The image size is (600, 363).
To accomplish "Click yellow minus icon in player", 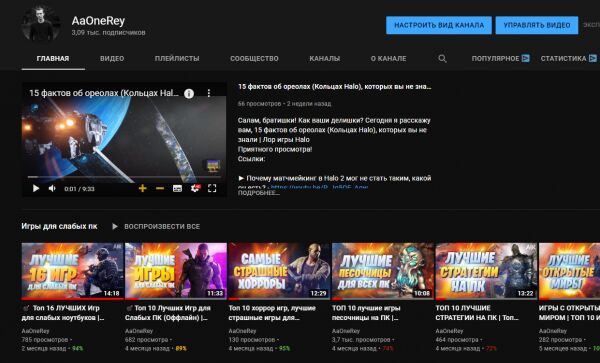I will coord(160,188).
